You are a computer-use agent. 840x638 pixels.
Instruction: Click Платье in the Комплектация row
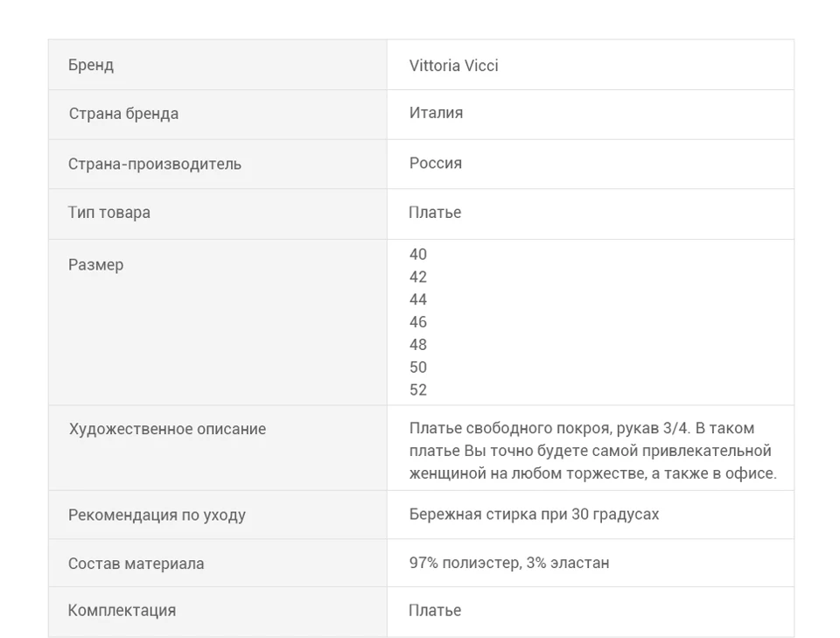(435, 610)
